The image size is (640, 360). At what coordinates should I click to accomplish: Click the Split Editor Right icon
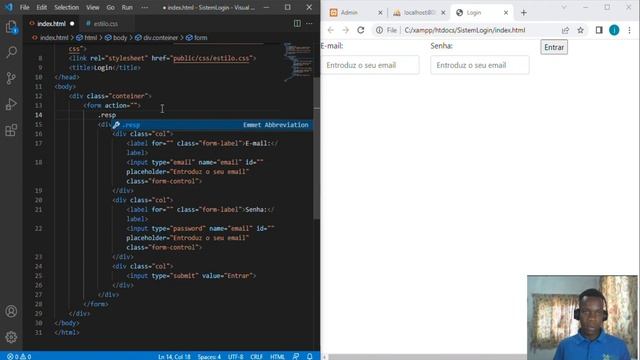click(x=297, y=24)
